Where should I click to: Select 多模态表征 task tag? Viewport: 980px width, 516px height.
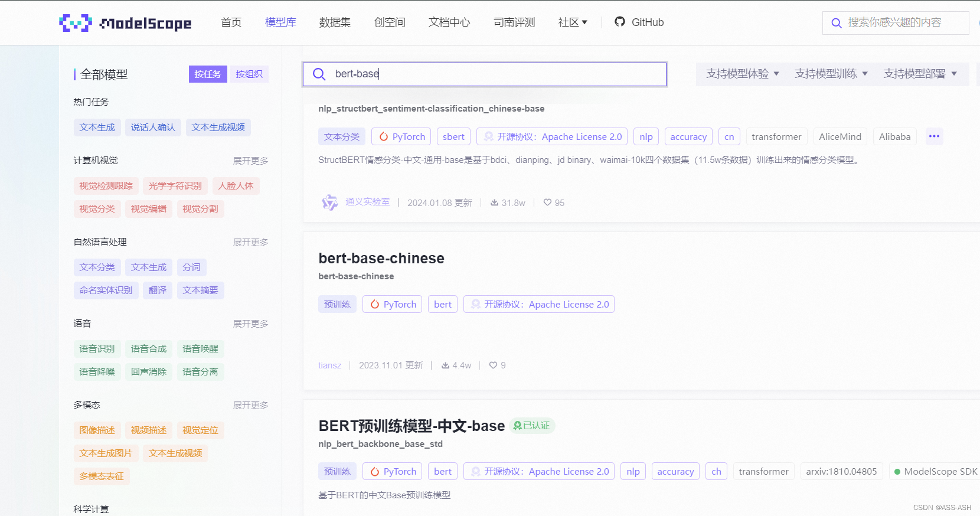point(102,476)
